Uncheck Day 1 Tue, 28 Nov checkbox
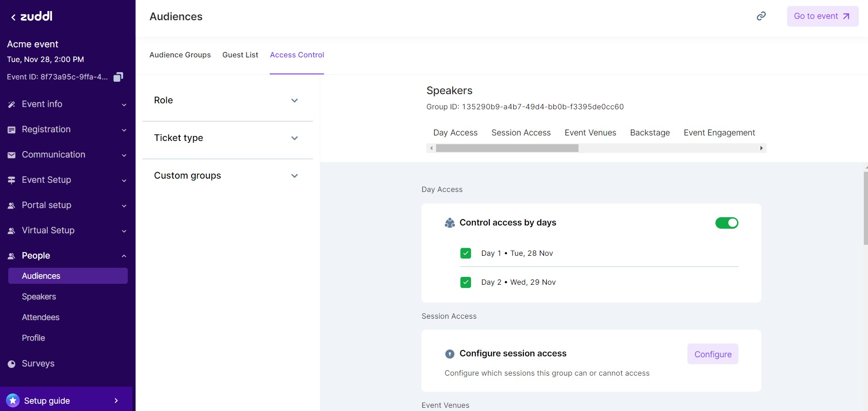Image resolution: width=868 pixels, height=411 pixels. 465,253
